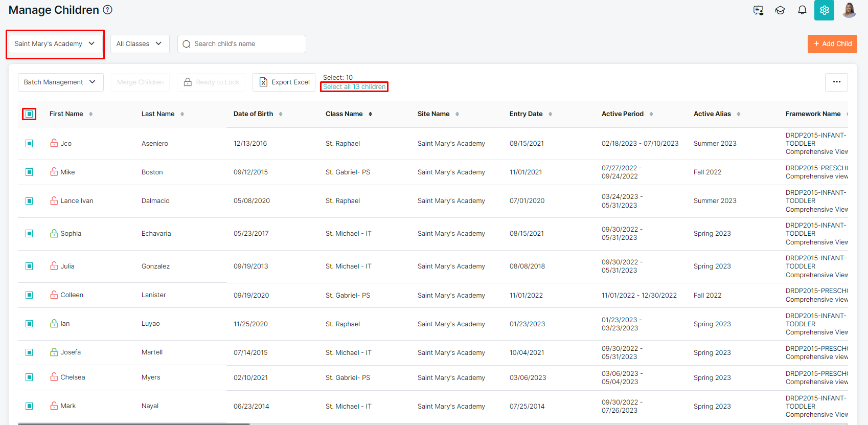Deselect the row checkbox for Chelsea Myers
Screen dimensions: 868x425
pyautogui.click(x=29, y=377)
